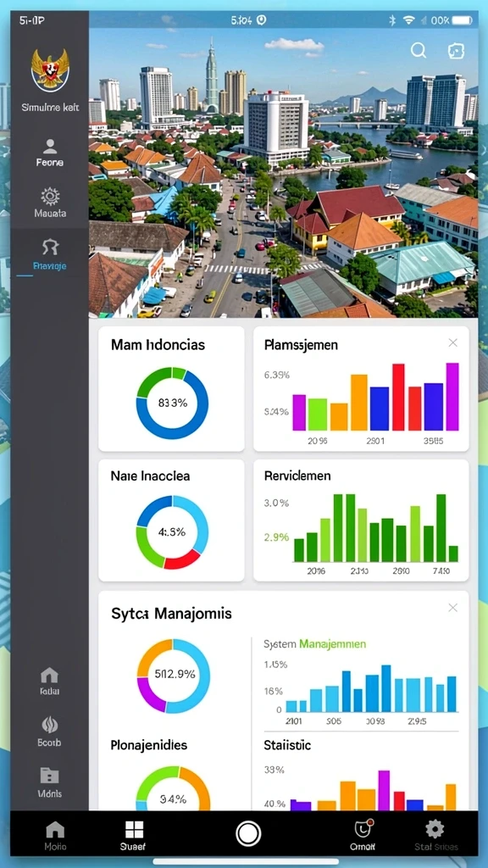This screenshot has width=488, height=868.
Task: Select the Fnavigje sidebar tab
Action: coord(50,255)
